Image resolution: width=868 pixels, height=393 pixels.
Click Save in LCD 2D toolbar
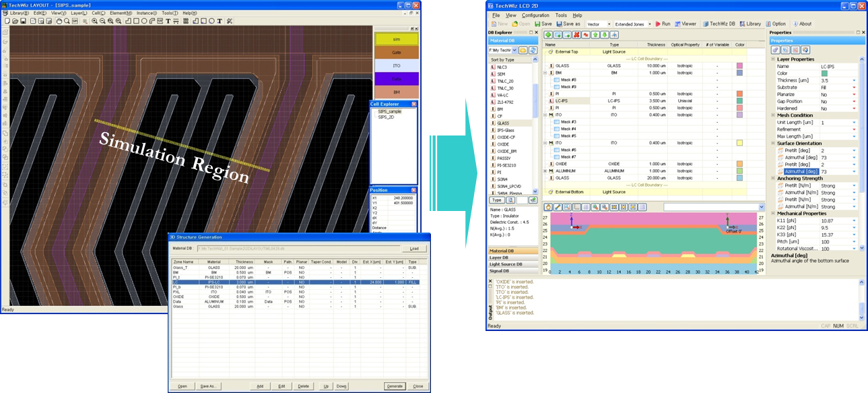(x=543, y=24)
